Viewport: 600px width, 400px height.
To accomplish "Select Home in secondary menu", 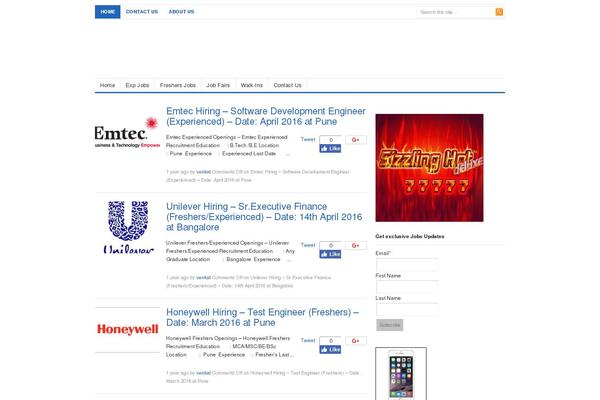I will point(107,85).
